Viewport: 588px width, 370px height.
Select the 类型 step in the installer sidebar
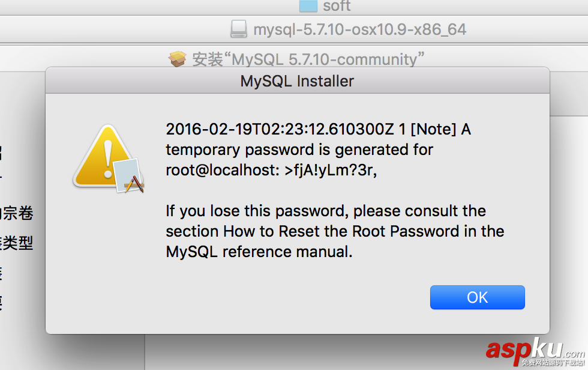(18, 243)
